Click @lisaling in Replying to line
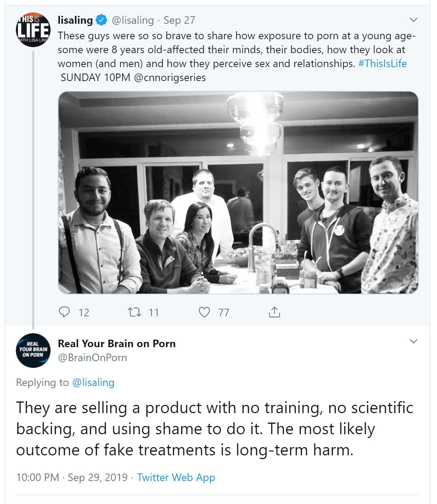Viewport: 437px width, 504px height. (93, 382)
